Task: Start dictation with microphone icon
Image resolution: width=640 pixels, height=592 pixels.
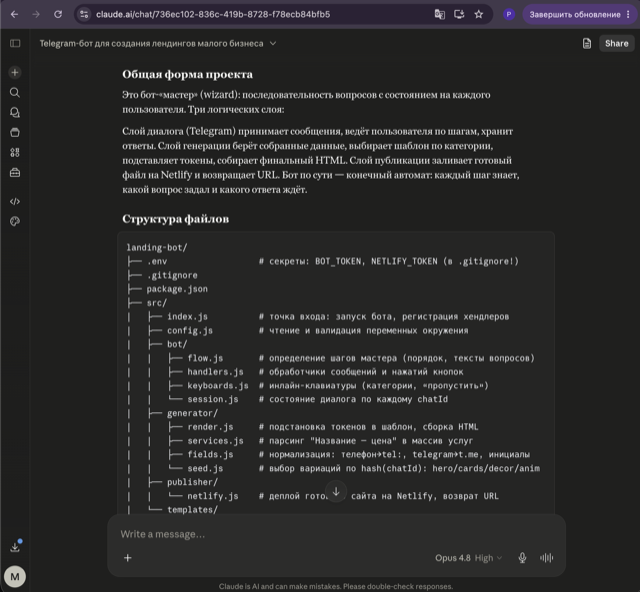Action: click(522, 558)
